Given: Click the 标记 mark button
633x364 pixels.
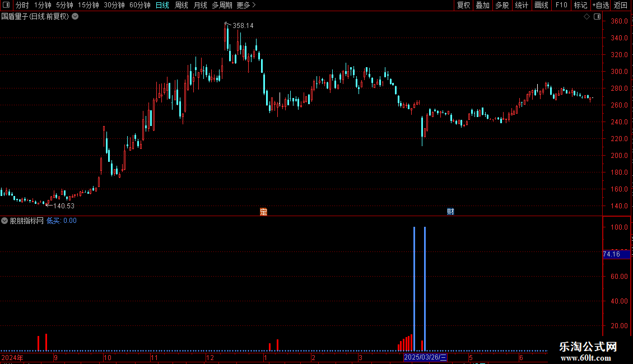Looking at the screenshot, I should tap(580, 5).
